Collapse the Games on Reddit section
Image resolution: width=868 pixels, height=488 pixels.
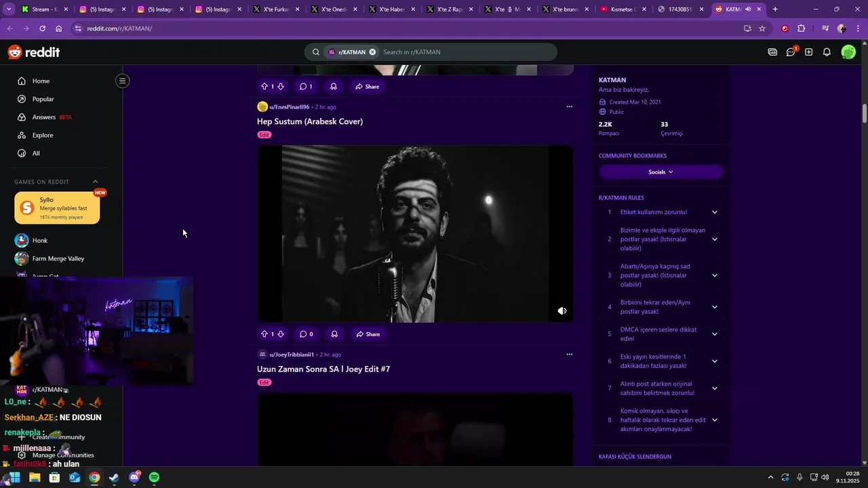[x=95, y=182]
